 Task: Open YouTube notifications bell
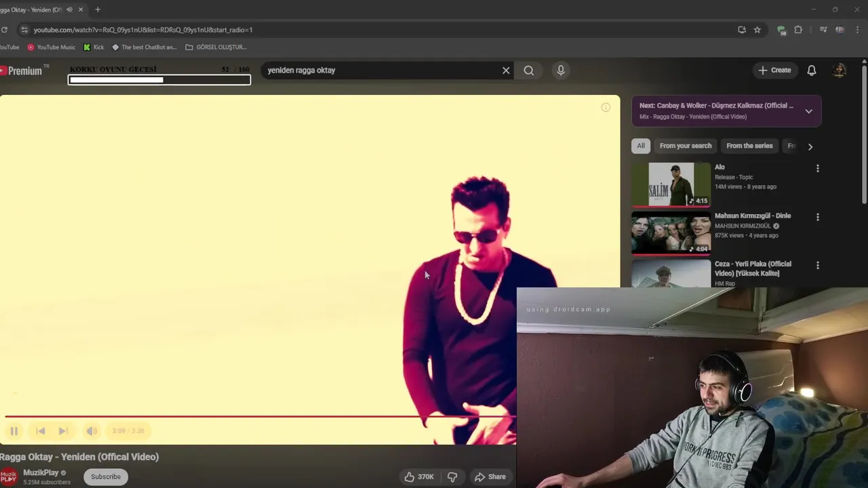pos(812,70)
